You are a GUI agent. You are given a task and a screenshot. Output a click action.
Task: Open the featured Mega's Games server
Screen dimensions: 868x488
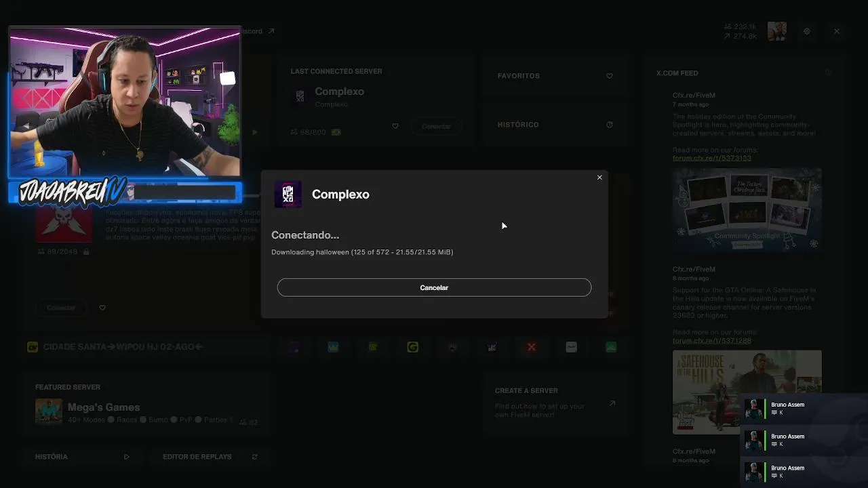(146, 405)
